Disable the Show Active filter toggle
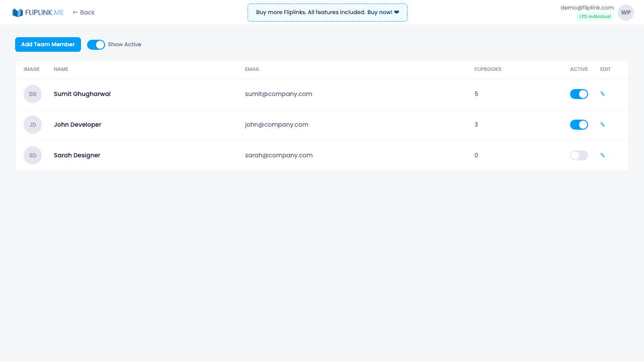 click(x=96, y=44)
